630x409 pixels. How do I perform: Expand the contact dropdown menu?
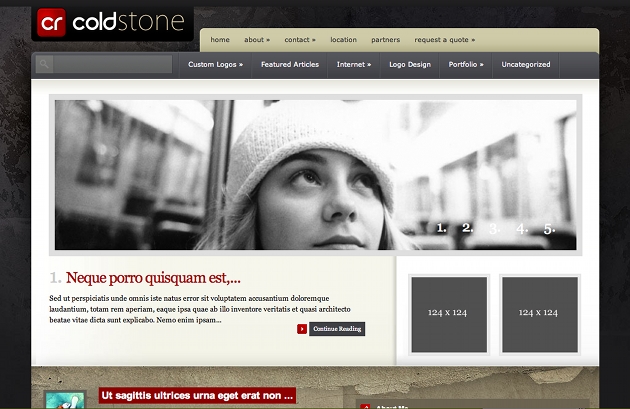pos(299,40)
